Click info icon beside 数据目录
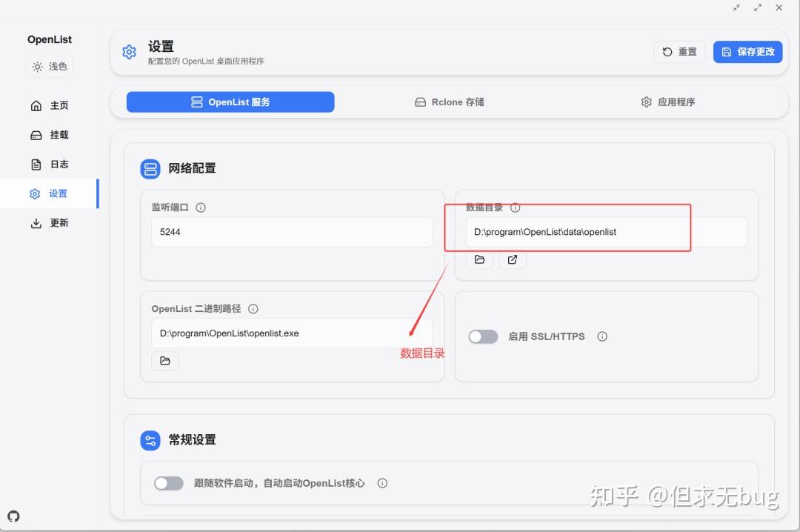The image size is (800, 532). [x=516, y=207]
